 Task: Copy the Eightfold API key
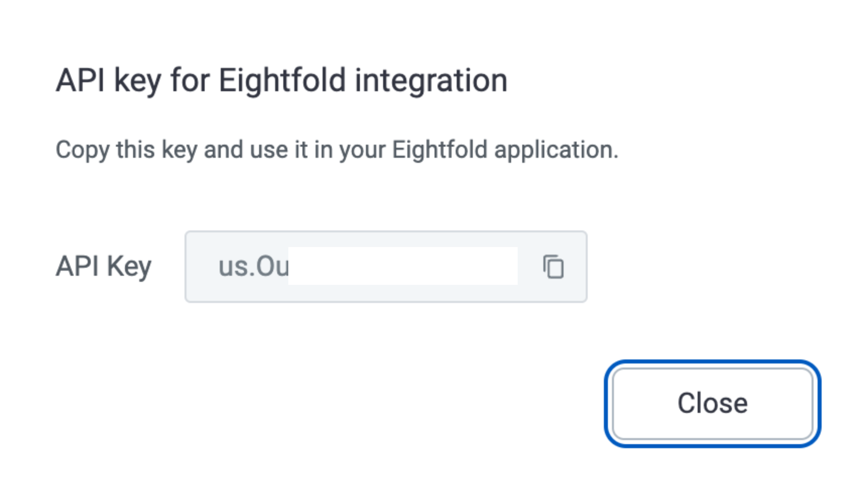point(553,267)
